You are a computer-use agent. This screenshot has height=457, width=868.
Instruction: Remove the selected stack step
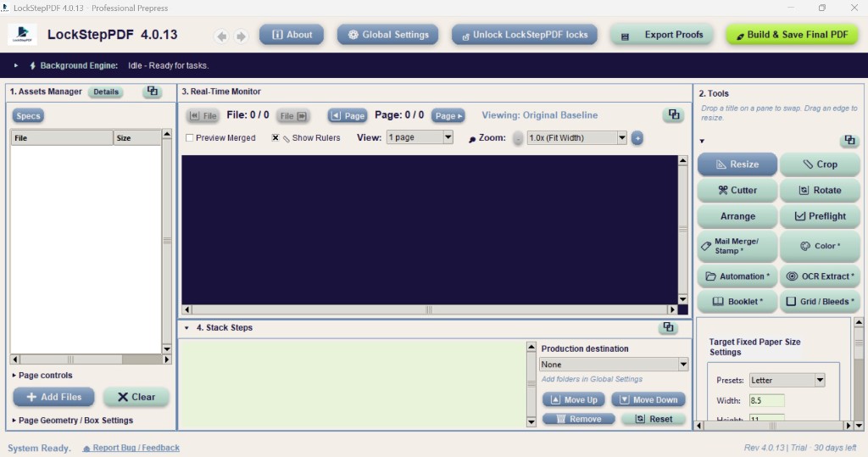click(x=578, y=419)
